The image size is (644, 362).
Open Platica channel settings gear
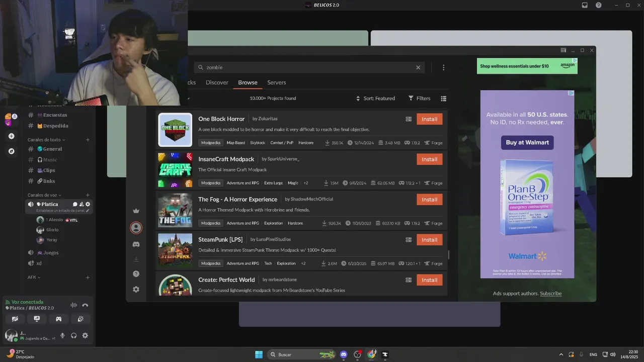click(x=88, y=204)
